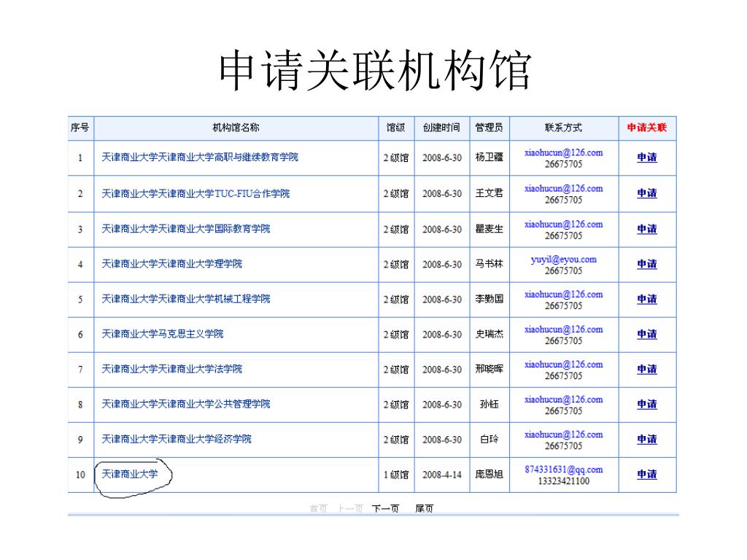Select the 1级馆 level cell
747x560 pixels.
(396, 475)
